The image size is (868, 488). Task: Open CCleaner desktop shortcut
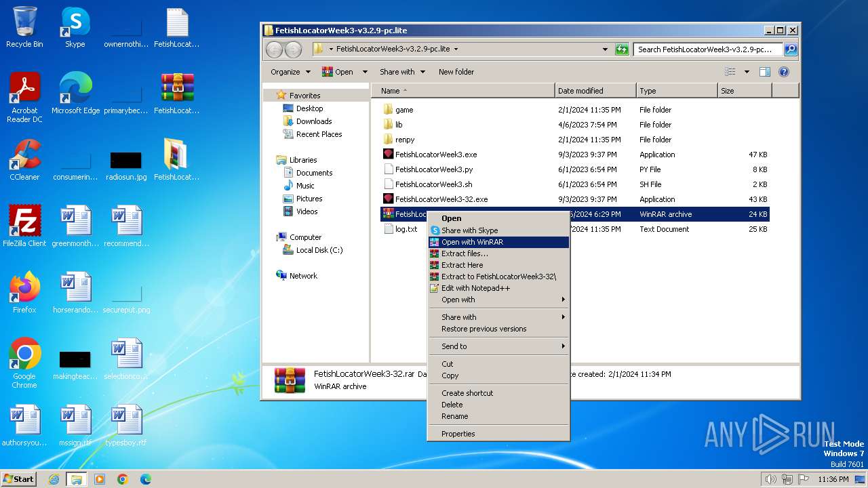coord(24,160)
